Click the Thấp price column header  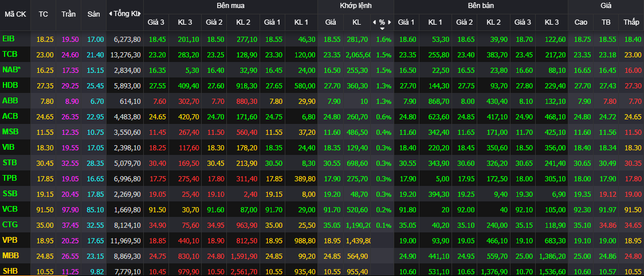click(631, 22)
